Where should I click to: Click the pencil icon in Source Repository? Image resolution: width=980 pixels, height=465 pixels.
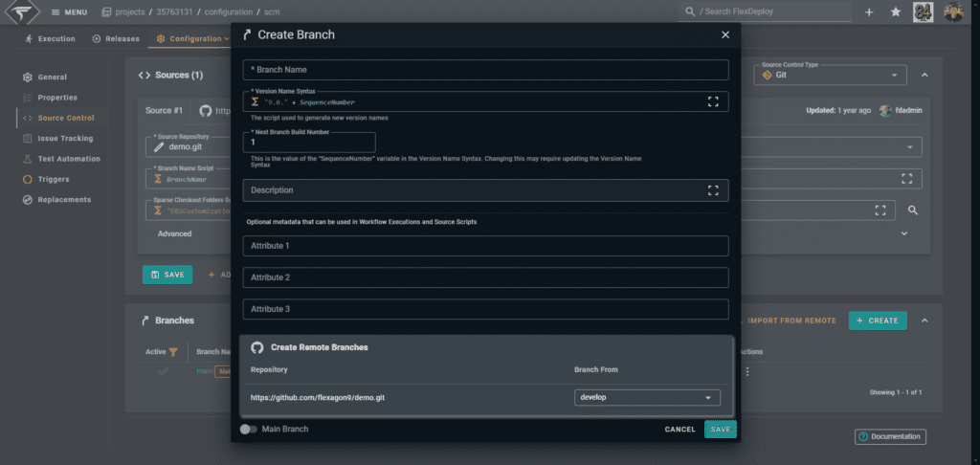(x=159, y=147)
